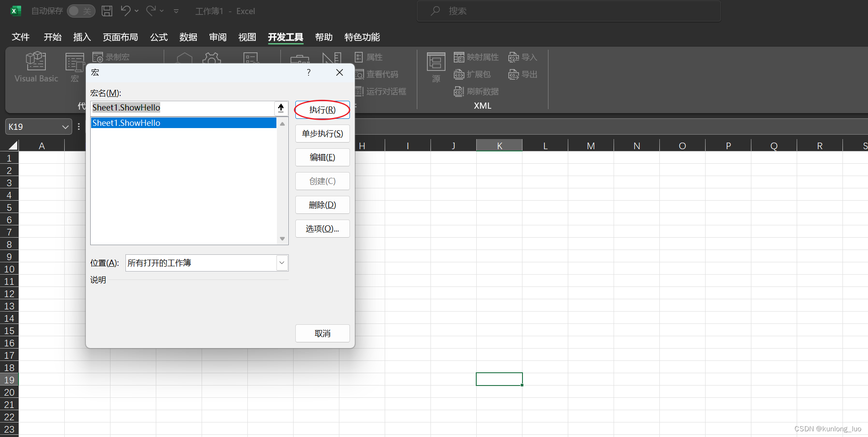Screen dimensions: 868x437
Task: Click the macro list scroll-up arrow
Action: click(x=282, y=124)
